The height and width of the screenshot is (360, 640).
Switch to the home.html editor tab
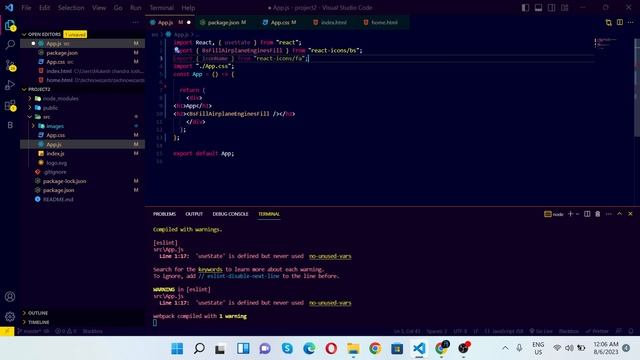coord(380,22)
